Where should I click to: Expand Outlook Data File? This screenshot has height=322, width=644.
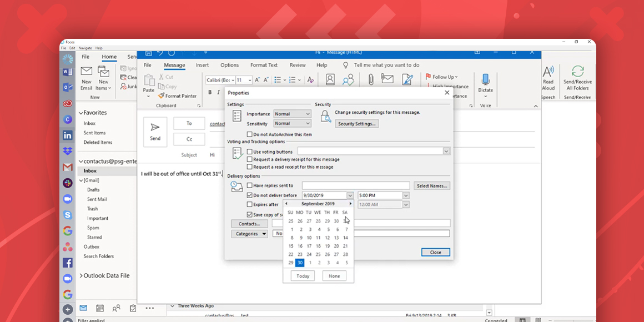click(x=81, y=275)
